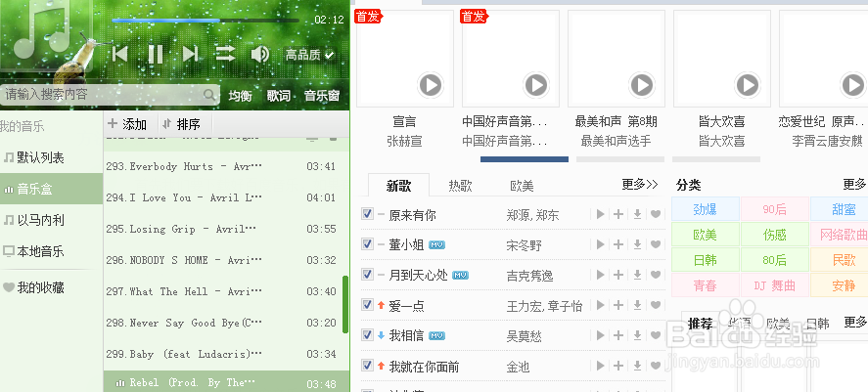Open the 日韩 category tile

[706, 260]
